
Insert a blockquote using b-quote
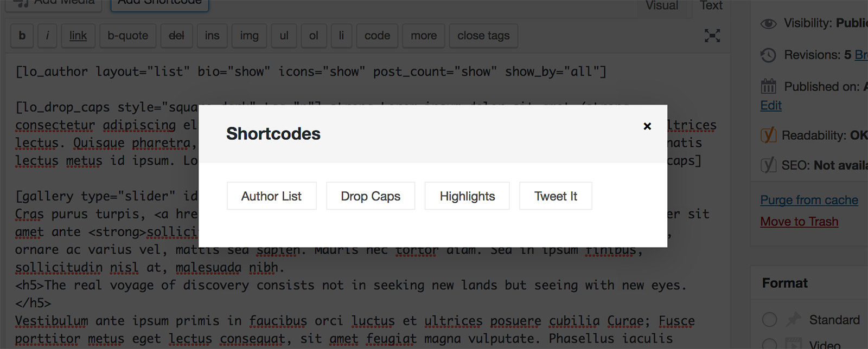tap(127, 35)
